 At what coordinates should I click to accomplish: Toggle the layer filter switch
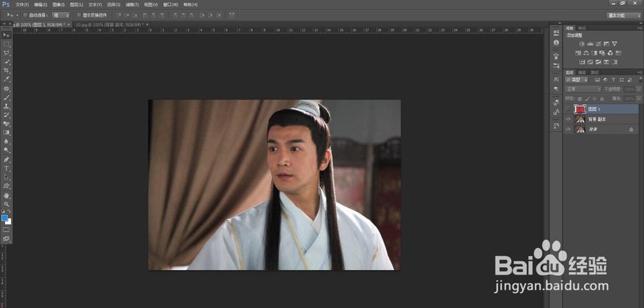coord(640,80)
